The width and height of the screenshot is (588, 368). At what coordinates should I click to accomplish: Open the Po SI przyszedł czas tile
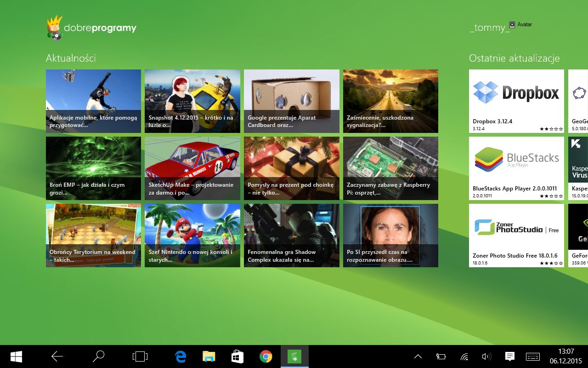point(390,236)
